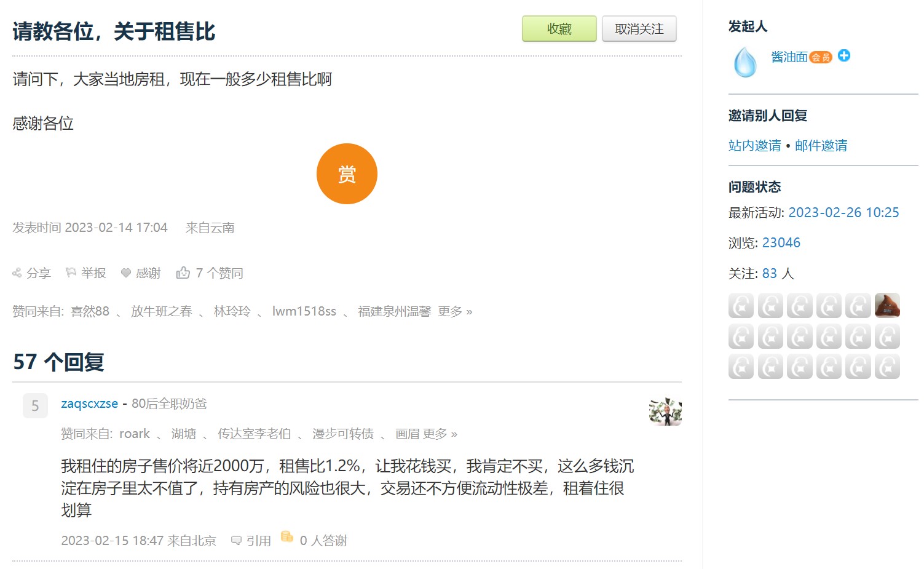Click the vote count 5 box
Screen dimensions: 924x569
pyautogui.click(x=35, y=406)
